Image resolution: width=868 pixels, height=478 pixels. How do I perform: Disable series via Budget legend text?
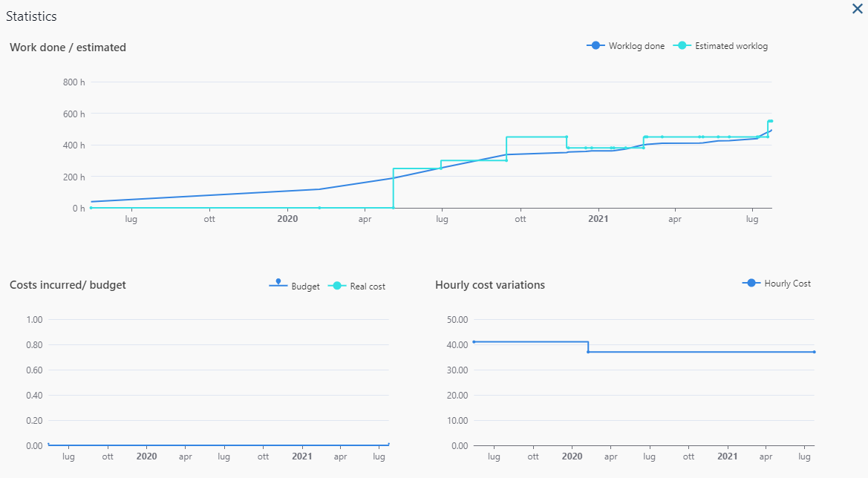[305, 287]
